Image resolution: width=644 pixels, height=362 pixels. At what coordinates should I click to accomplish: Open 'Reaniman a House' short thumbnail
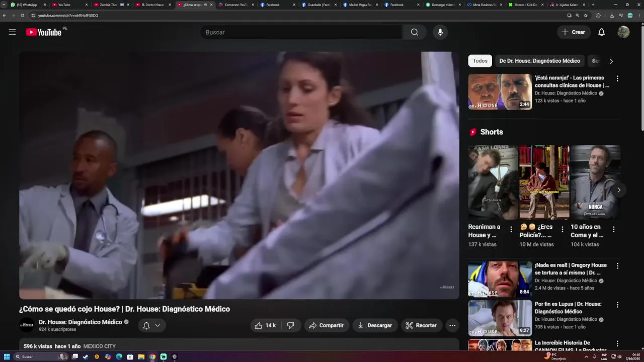pyautogui.click(x=493, y=182)
